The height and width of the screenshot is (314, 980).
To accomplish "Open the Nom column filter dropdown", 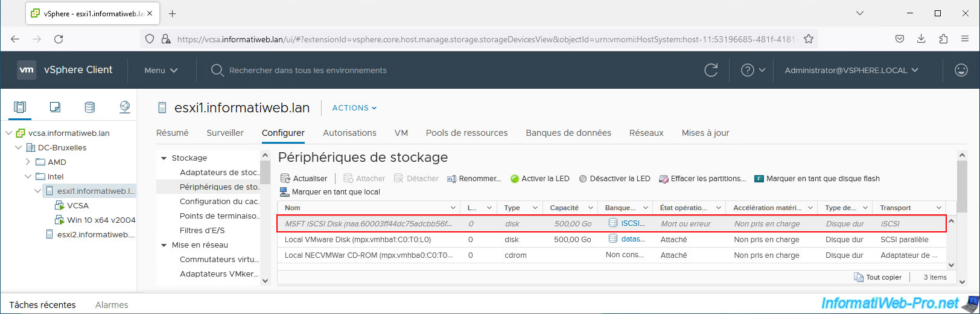I will click(454, 208).
